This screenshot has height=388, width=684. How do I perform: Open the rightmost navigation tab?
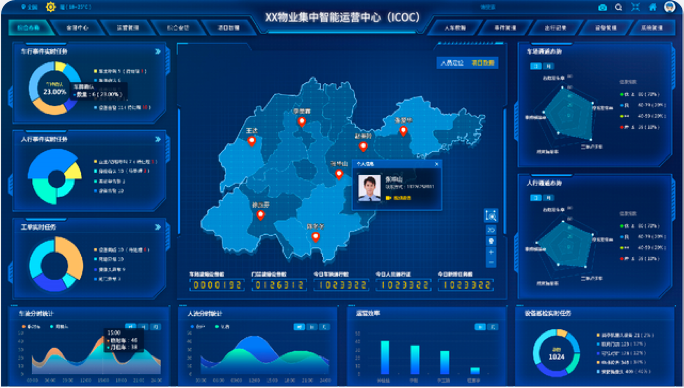coord(652,27)
